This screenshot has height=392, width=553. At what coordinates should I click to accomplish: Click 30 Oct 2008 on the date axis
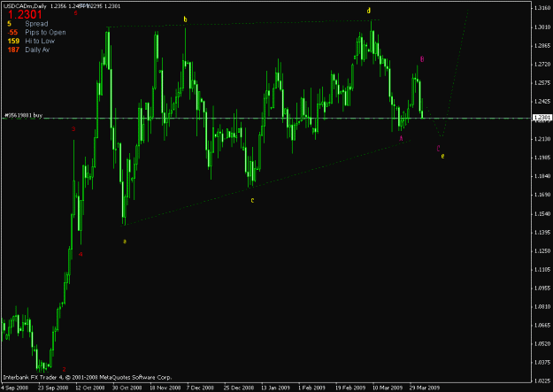(x=127, y=388)
